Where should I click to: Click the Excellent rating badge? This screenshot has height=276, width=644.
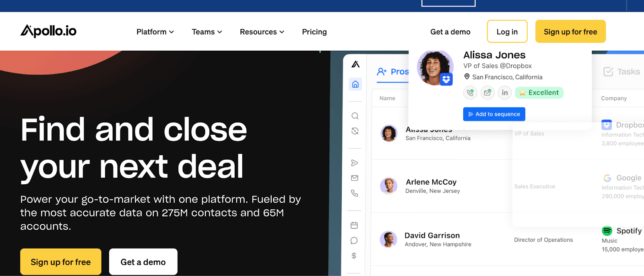point(539,93)
